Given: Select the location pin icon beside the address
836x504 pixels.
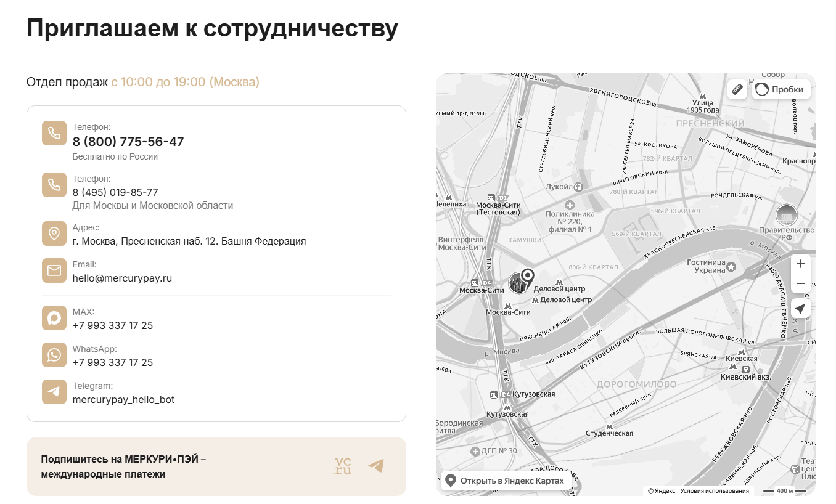Looking at the screenshot, I should [x=54, y=234].
